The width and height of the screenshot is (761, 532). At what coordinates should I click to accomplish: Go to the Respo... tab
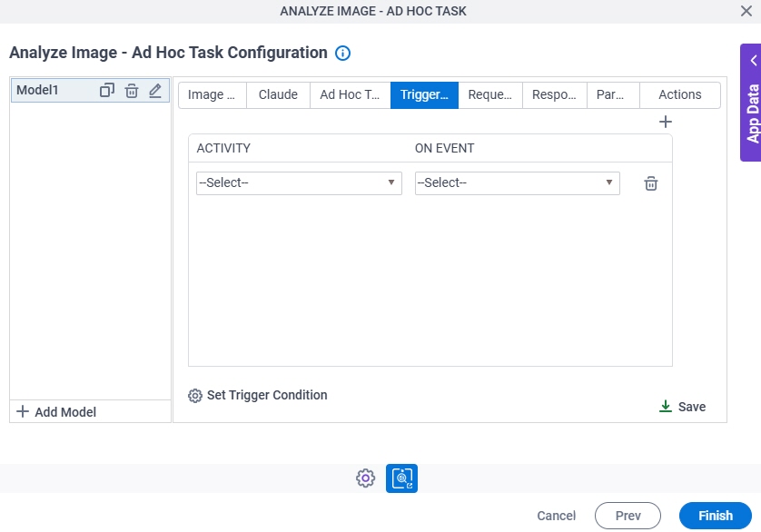click(x=554, y=94)
